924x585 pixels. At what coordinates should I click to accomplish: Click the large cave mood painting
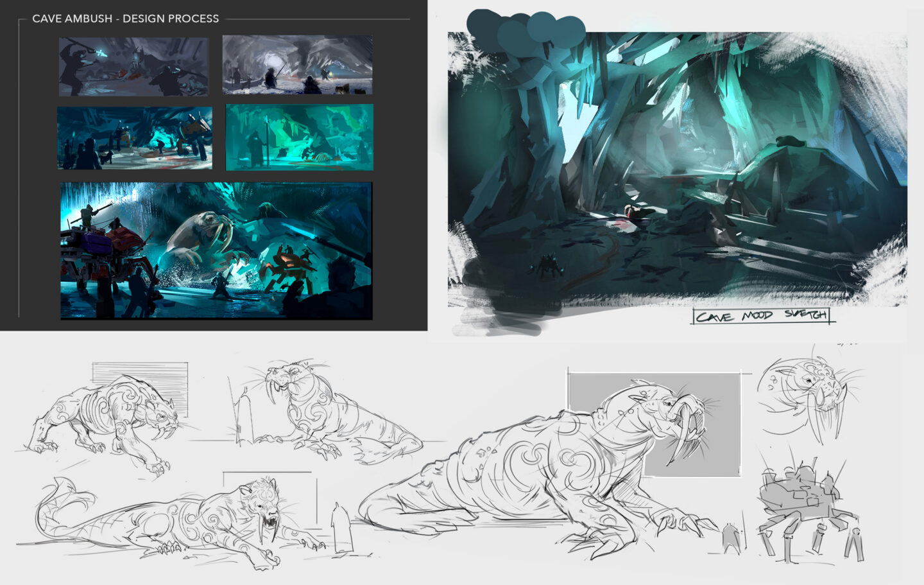pos(677,167)
